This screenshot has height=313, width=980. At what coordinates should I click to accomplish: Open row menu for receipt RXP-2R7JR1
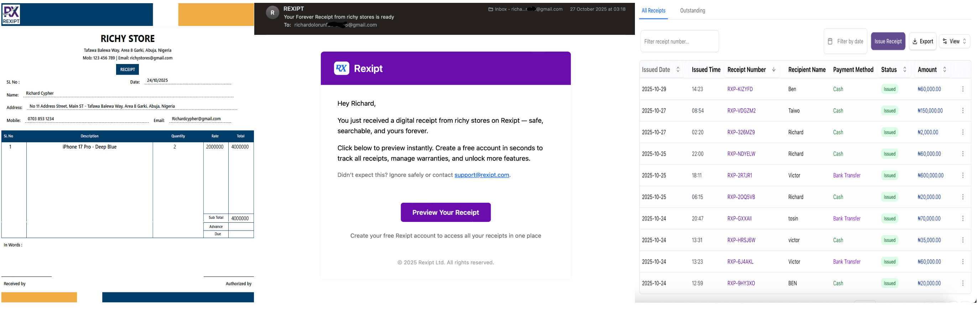[x=963, y=175]
